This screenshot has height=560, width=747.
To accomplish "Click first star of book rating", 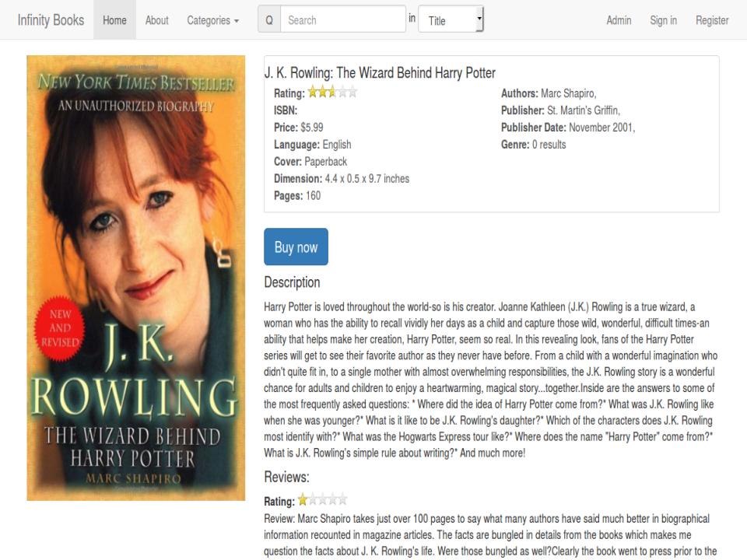I will click(x=313, y=92).
